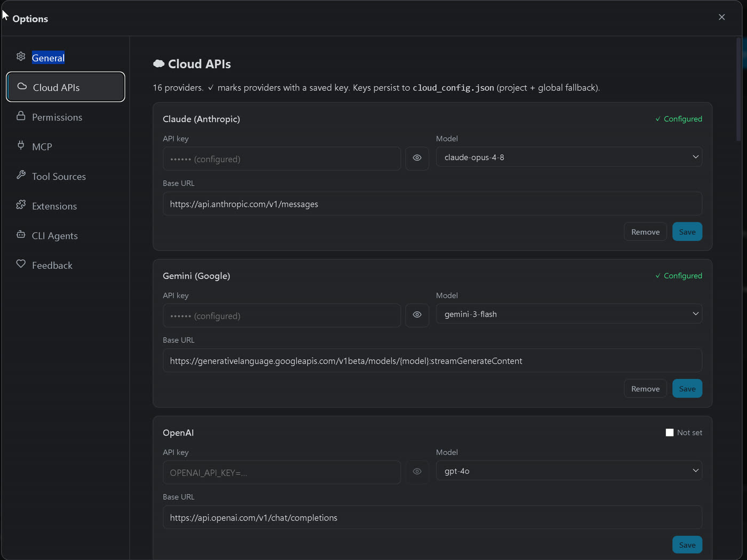The image size is (747, 560).
Task: Click the OpenAI Not set status box
Action: pyautogui.click(x=670, y=433)
